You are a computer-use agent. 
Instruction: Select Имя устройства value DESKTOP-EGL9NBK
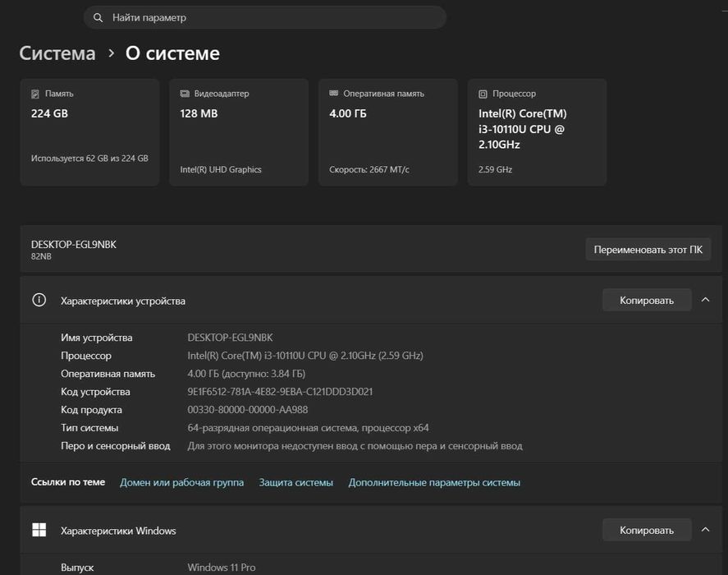tap(231, 338)
